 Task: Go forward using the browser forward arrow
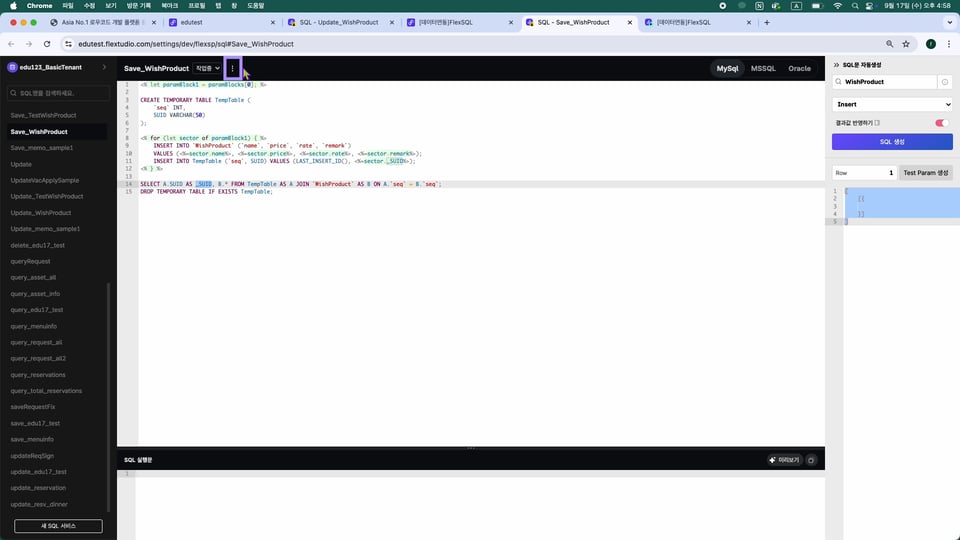(29, 44)
